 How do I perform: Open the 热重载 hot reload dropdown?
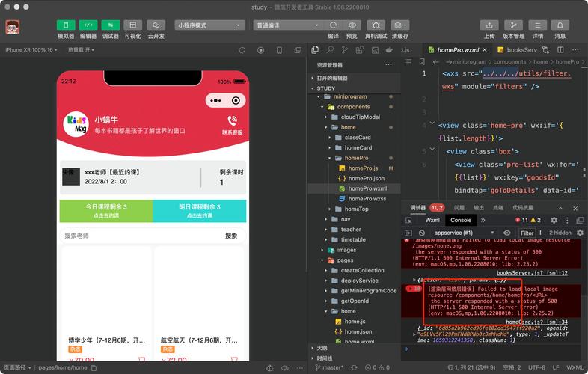click(x=81, y=49)
